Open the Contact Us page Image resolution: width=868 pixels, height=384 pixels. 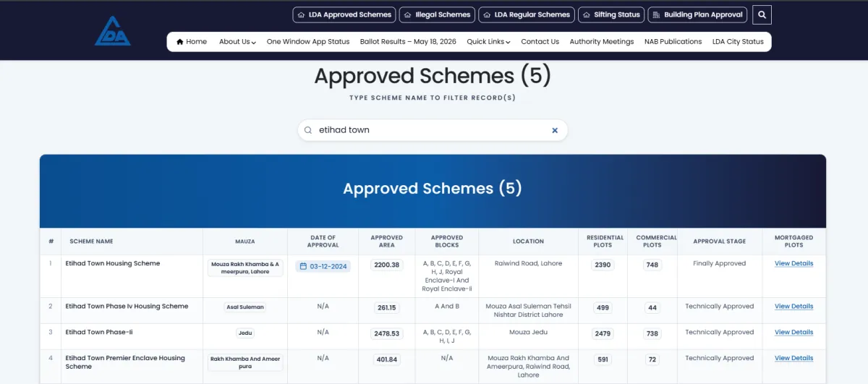point(540,42)
